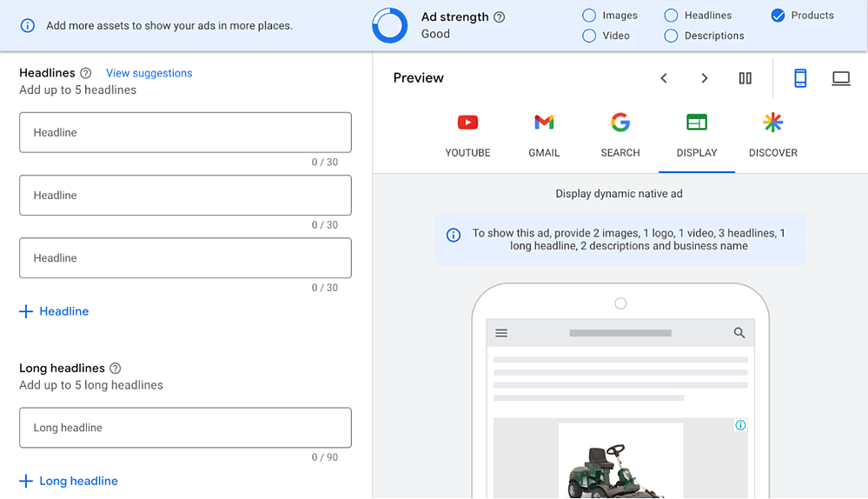Click the Ad strength progress ring
The height and width of the screenshot is (499, 868).
[x=390, y=25]
